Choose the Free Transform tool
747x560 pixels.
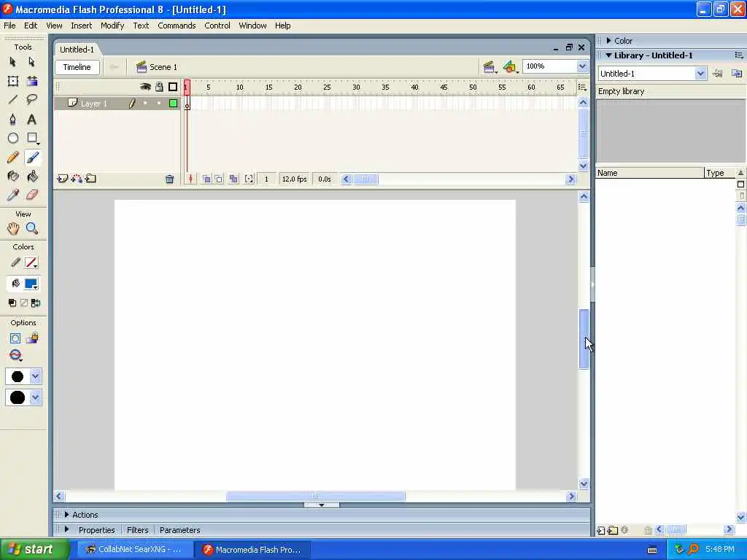click(13, 81)
